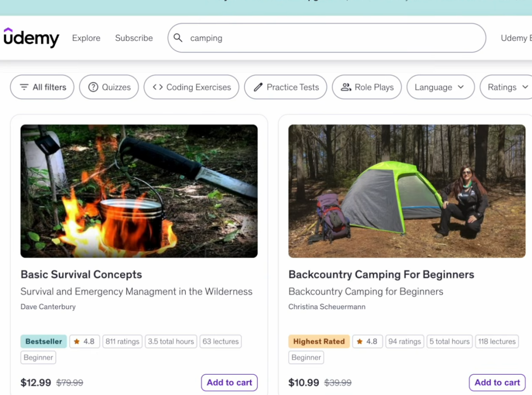Screen dimensions: 532x395
Task: Toggle the Coding Exercises filter chip
Action: click(192, 87)
